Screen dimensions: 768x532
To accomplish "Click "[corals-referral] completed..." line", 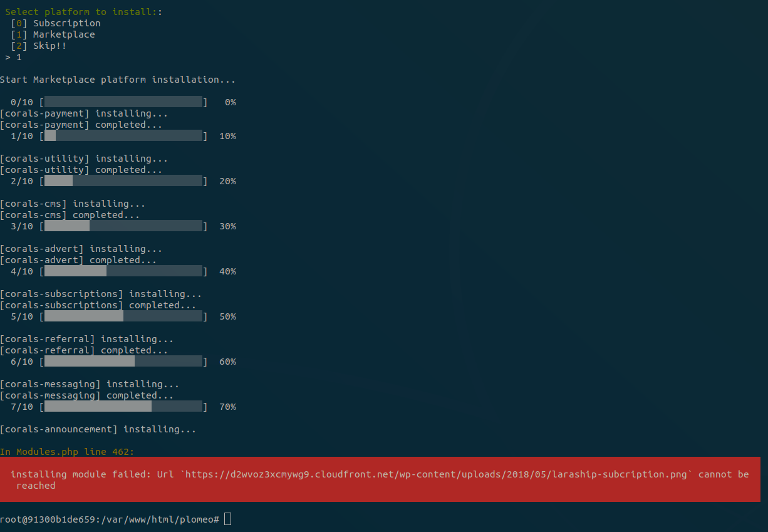I will (84, 350).
